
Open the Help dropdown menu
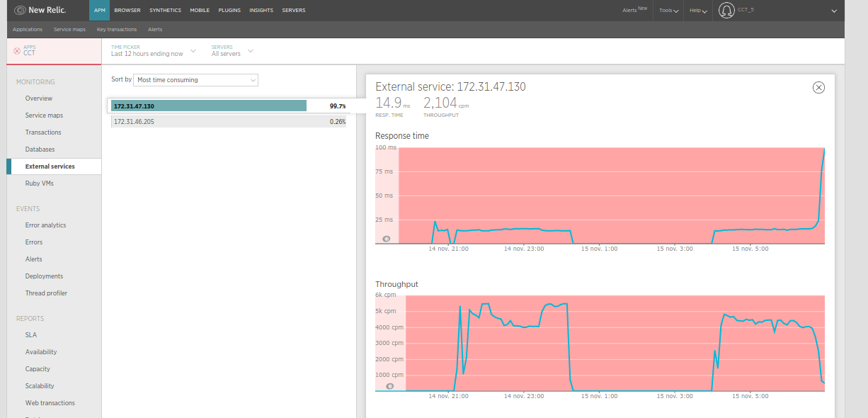pos(698,11)
